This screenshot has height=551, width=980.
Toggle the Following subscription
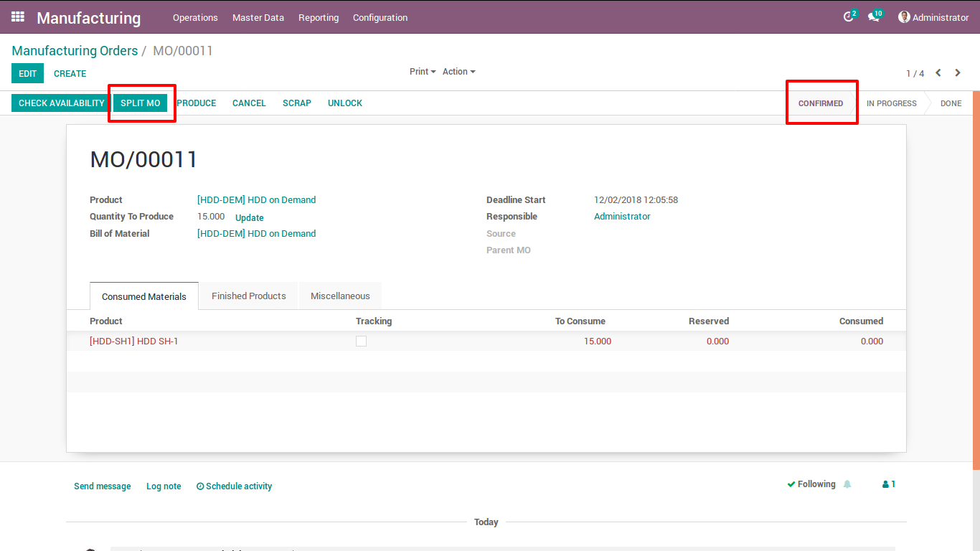[811, 484]
